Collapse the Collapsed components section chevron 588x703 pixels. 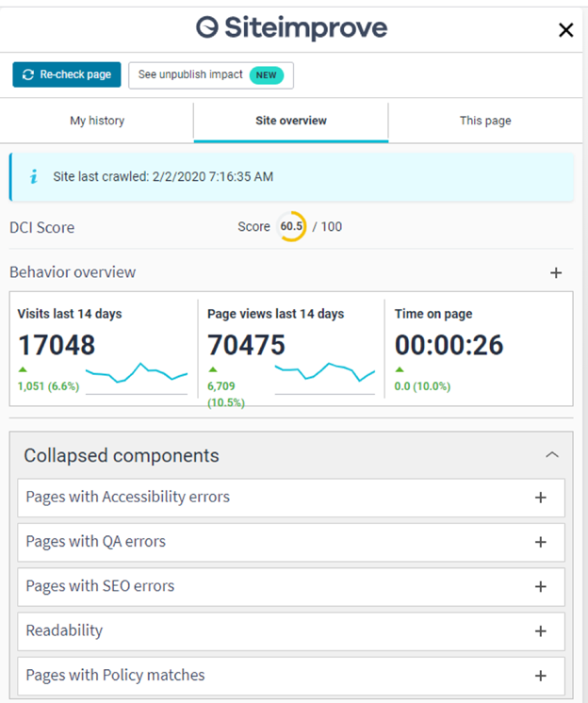pyautogui.click(x=552, y=454)
